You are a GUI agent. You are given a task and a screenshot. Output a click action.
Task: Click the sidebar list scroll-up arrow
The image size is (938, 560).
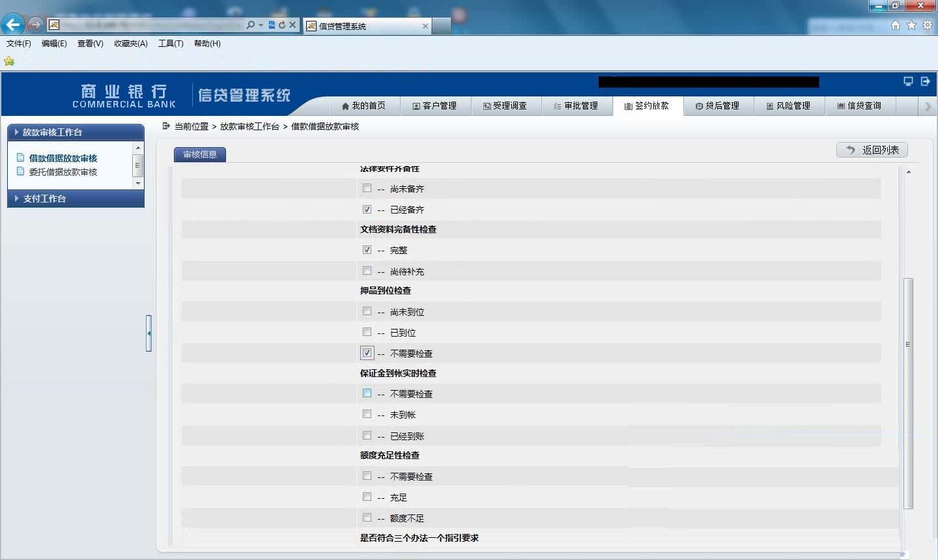pyautogui.click(x=137, y=148)
